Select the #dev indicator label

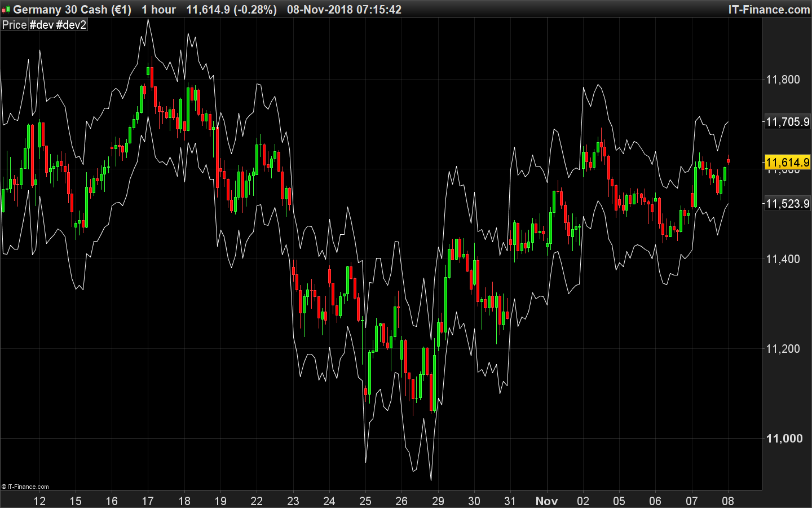[x=41, y=25]
